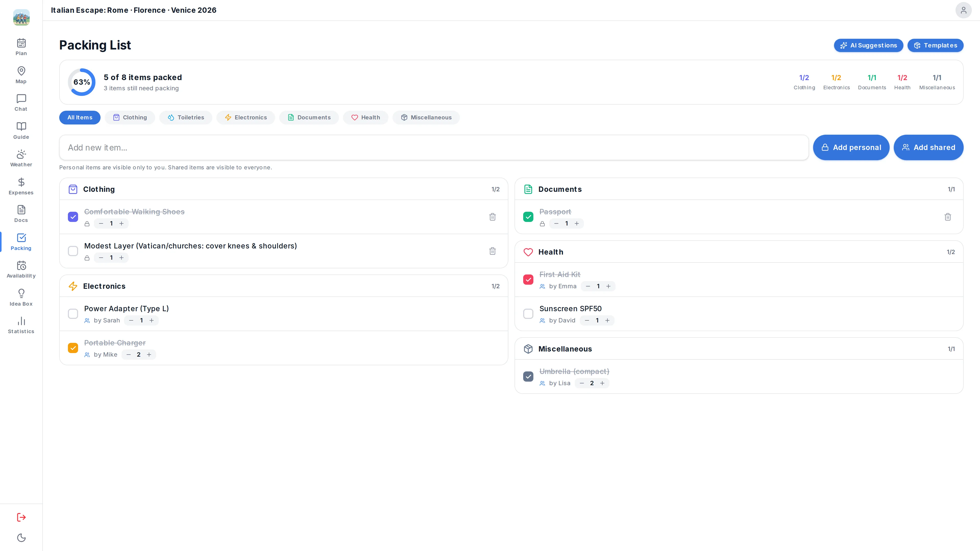Select the Electronics filter tab
The width and height of the screenshot is (980, 551).
tap(246, 118)
